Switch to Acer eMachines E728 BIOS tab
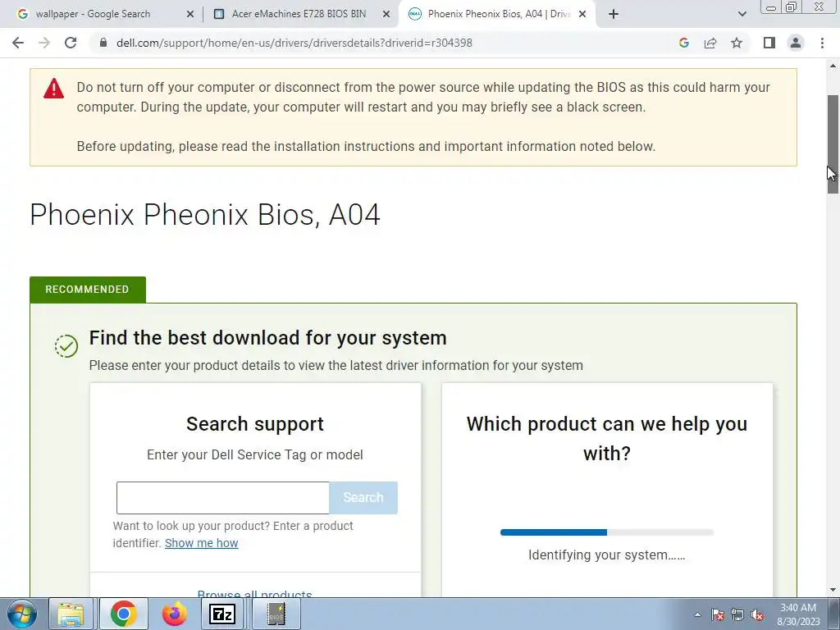This screenshot has height=630, width=840. 299,14
